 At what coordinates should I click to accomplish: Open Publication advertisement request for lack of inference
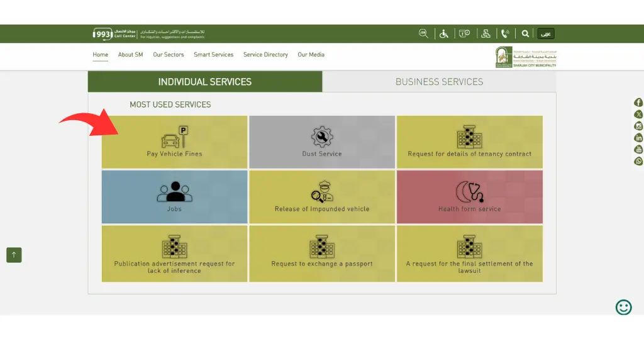[175, 267]
